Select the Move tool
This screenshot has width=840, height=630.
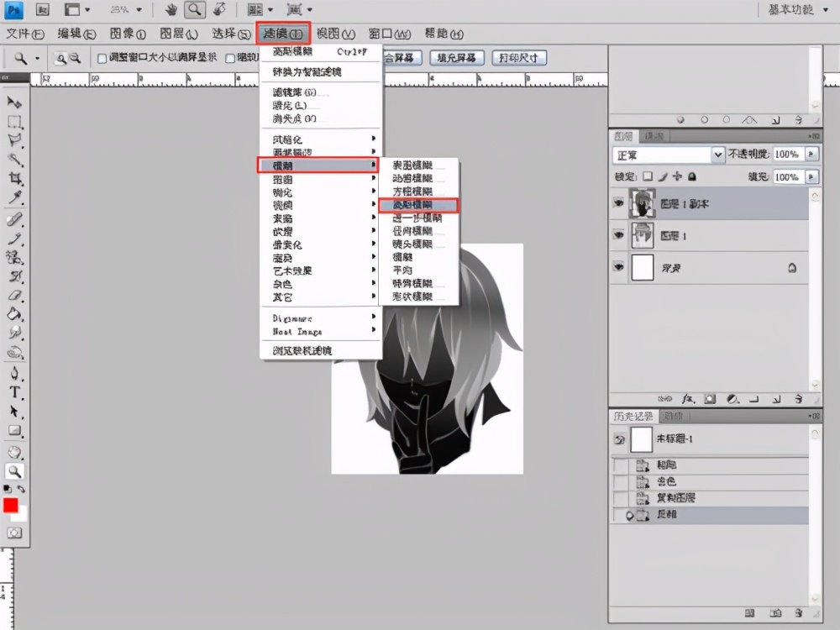coord(14,102)
